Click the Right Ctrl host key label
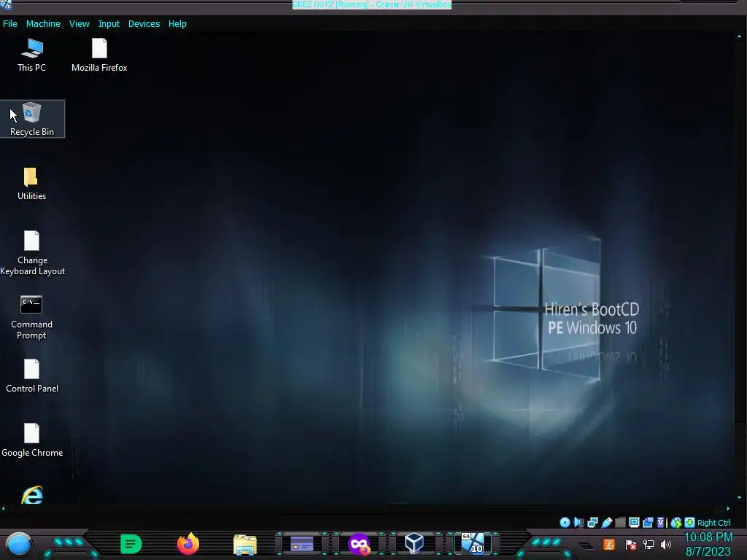This screenshot has width=747, height=560. click(x=713, y=523)
